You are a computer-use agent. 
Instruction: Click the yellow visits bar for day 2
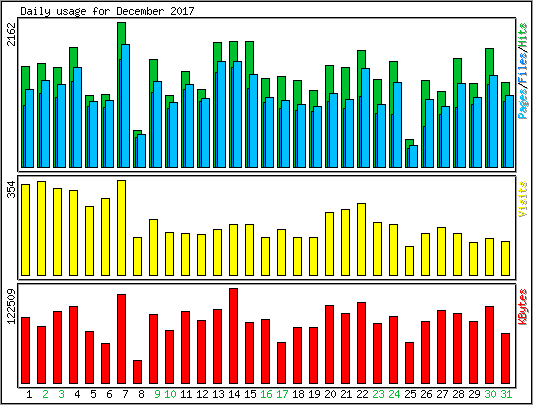click(x=41, y=228)
